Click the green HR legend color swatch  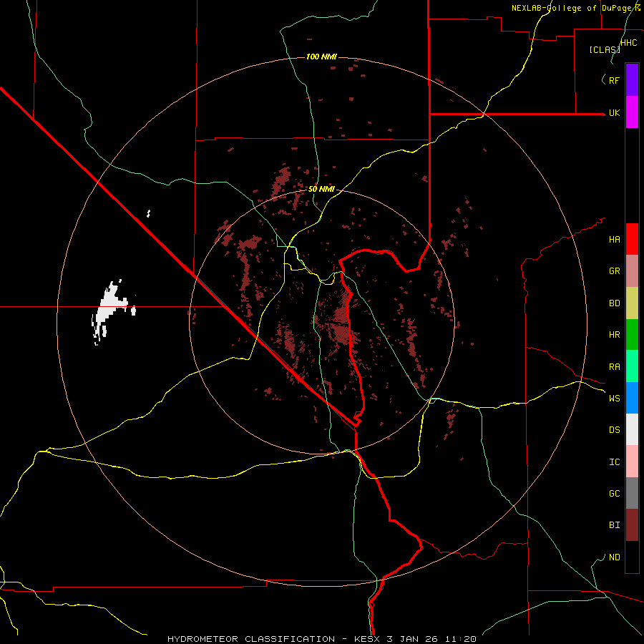(x=632, y=335)
